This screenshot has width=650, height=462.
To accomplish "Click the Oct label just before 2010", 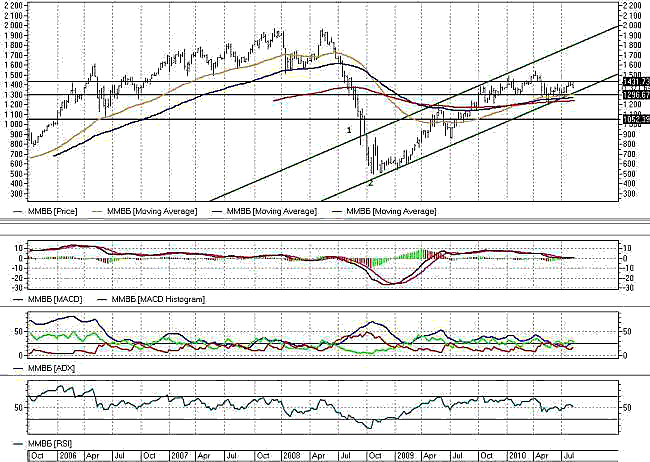I will click(487, 456).
